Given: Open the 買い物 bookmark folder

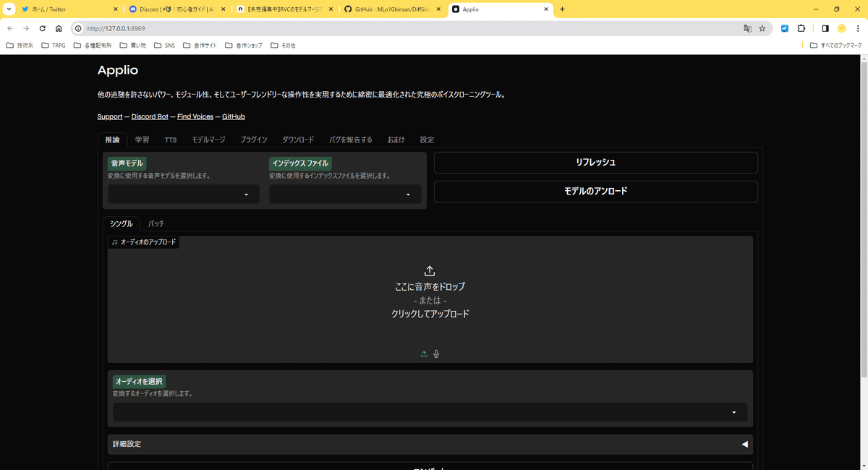Looking at the screenshot, I should pos(132,45).
